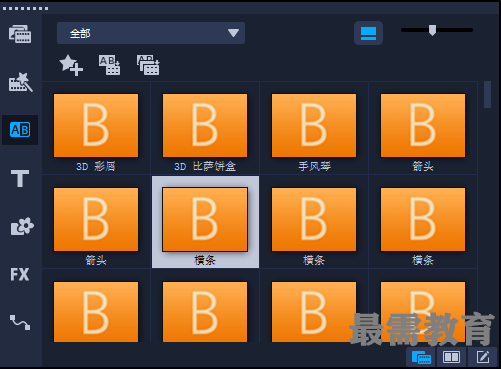Image resolution: width=501 pixels, height=369 pixels.
Task: Apply random effects to video track
Action: [x=148, y=65]
